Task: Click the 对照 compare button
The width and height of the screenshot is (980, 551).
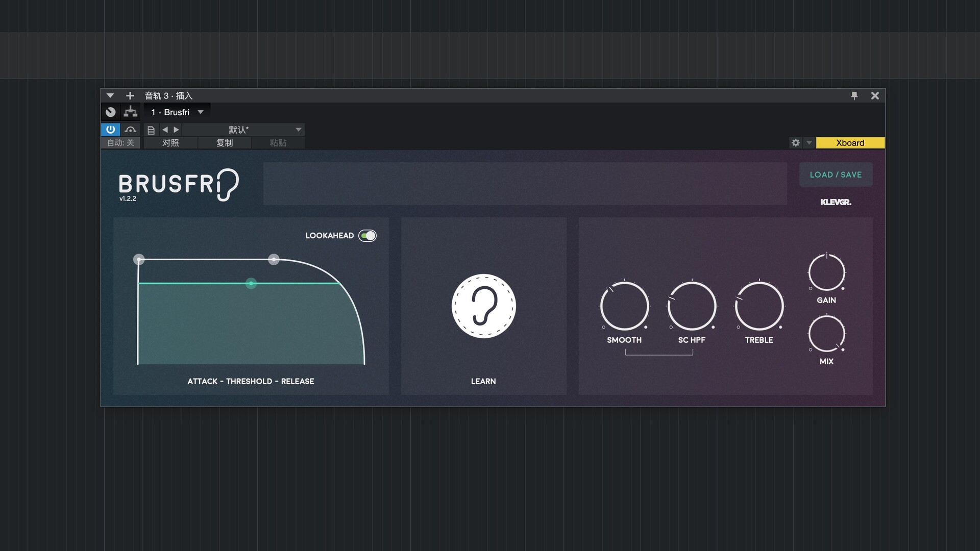Action: pyautogui.click(x=170, y=143)
